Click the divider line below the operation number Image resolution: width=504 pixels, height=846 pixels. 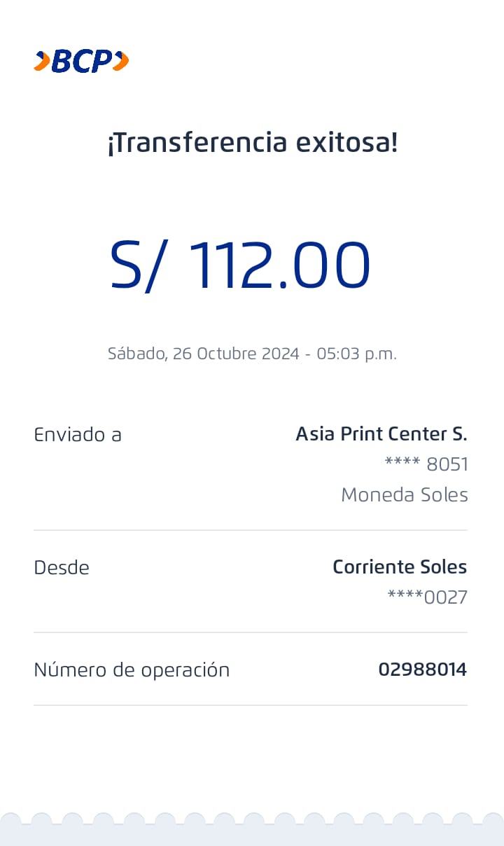click(251, 705)
